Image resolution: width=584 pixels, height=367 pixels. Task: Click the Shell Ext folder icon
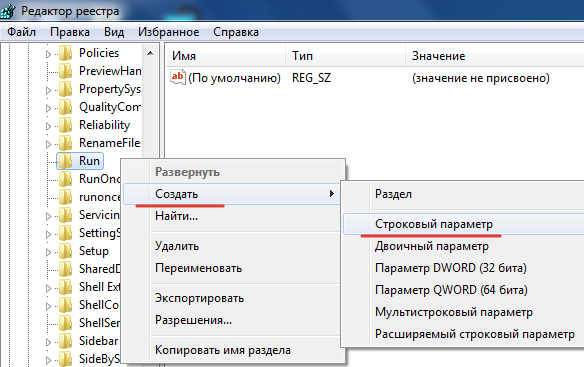[66, 287]
